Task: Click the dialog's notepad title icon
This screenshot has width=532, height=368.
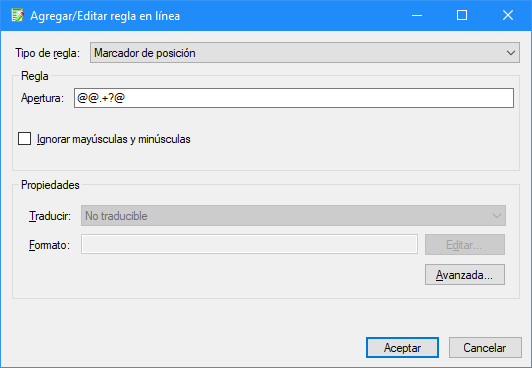Action: point(17,16)
